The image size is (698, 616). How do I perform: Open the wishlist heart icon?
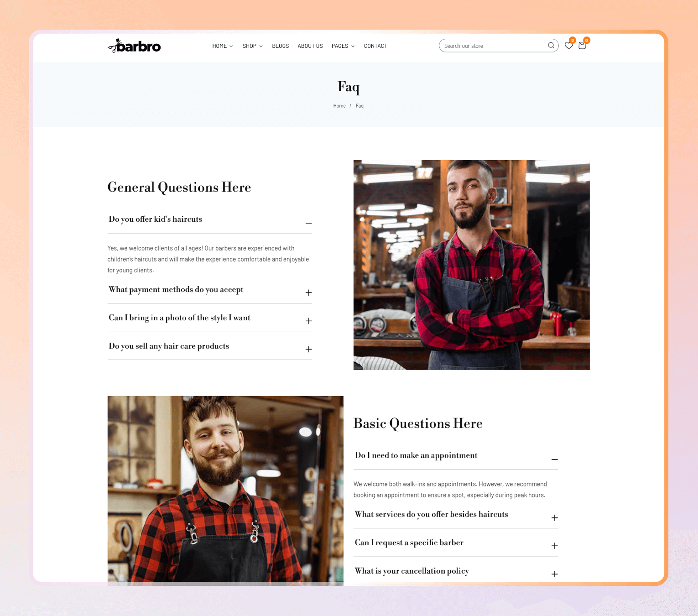click(568, 45)
